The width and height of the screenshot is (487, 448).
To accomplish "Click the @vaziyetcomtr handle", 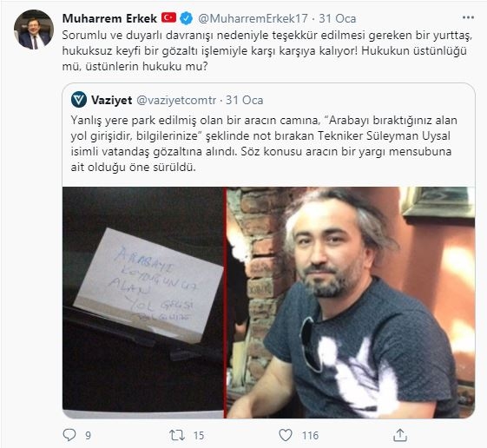I will coord(176,100).
